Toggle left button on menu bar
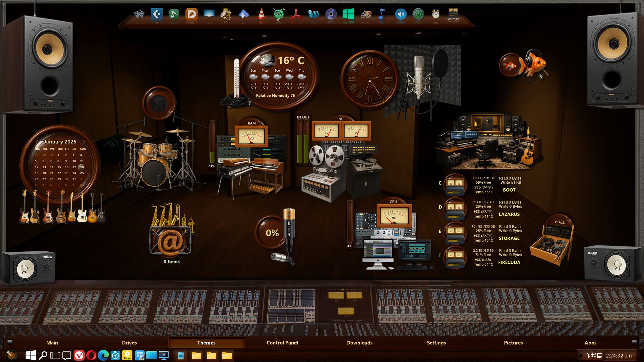Image resolution: width=644 pixels, height=362 pixels. [10, 342]
